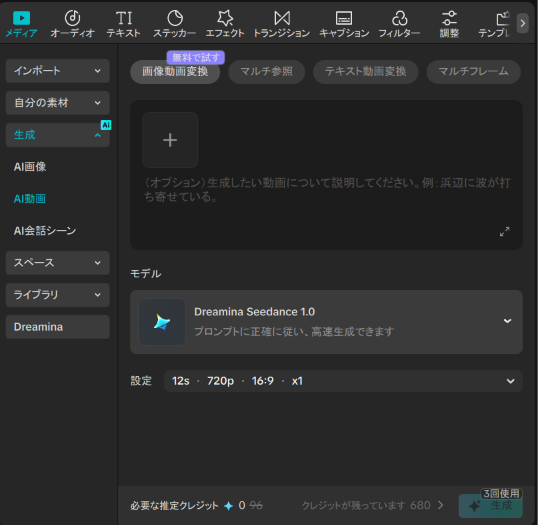
Task: Select the 画像動画変換 tab
Action: (175, 72)
